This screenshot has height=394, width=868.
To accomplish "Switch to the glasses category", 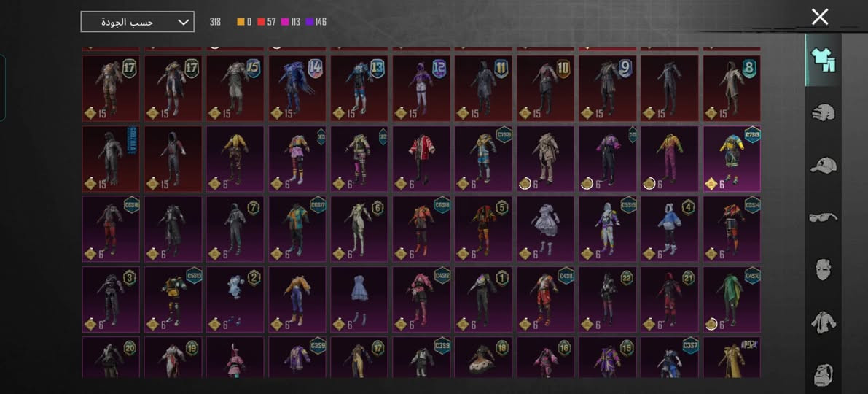I will tap(823, 217).
